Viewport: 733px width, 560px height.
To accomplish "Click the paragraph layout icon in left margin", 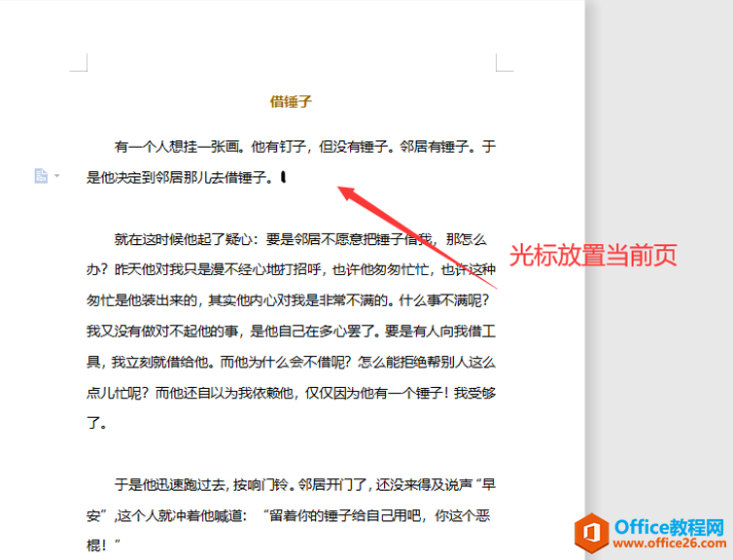I will point(41,176).
